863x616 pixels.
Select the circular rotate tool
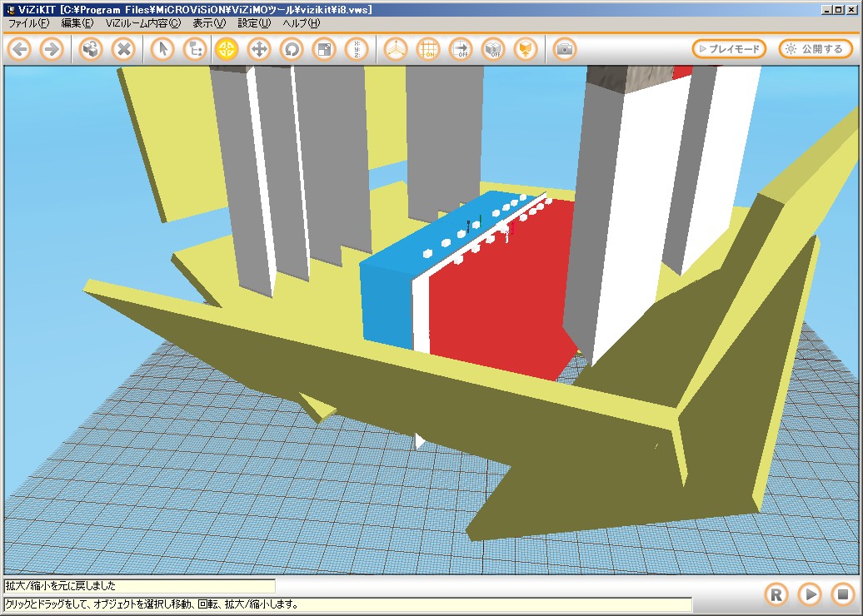[x=292, y=49]
